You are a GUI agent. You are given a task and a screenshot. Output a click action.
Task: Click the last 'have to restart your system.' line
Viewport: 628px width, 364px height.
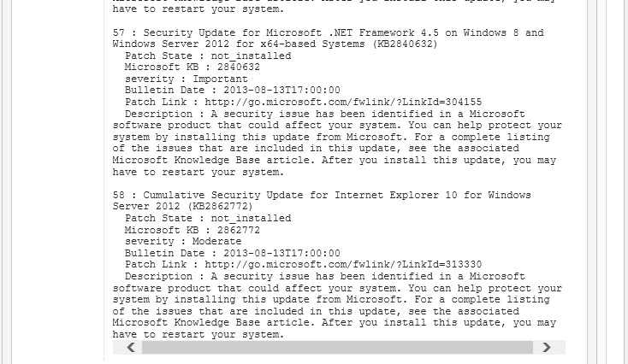(x=198, y=334)
